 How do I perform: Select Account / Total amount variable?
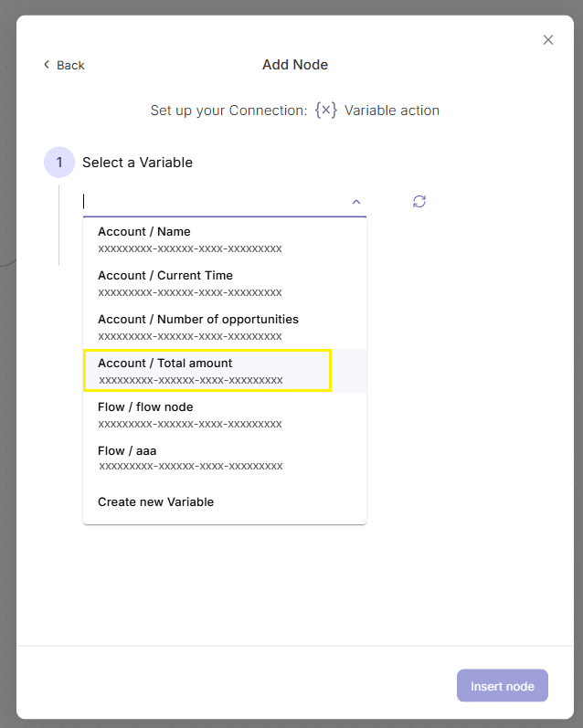coord(225,371)
